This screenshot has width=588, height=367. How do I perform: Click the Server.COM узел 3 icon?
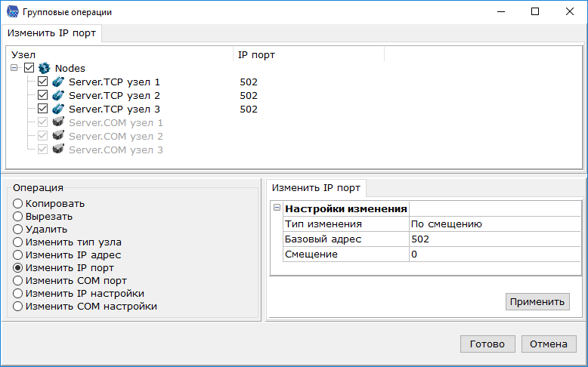57,150
